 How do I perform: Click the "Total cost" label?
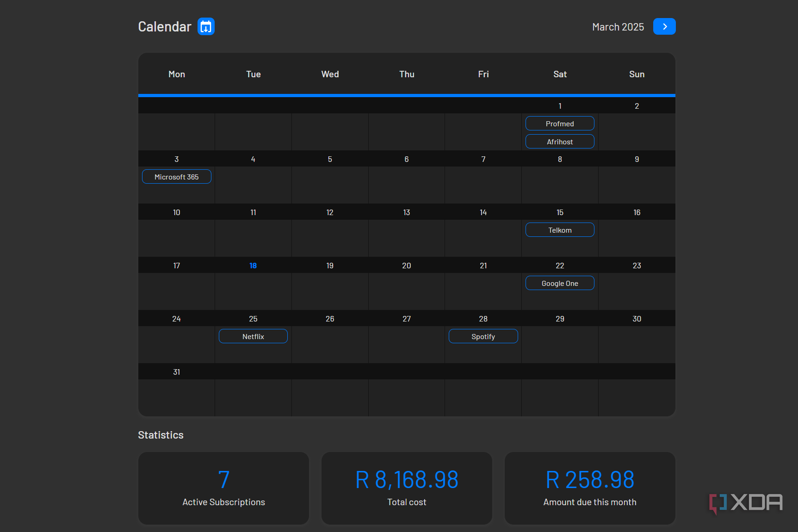pos(407,502)
